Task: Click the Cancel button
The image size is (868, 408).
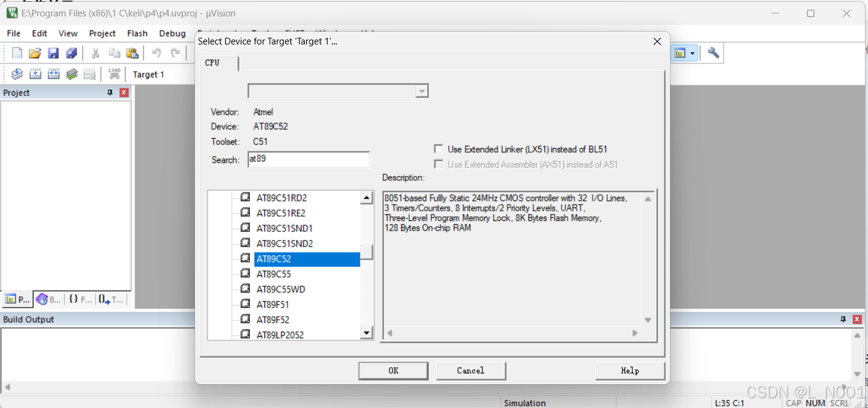Action: tap(471, 370)
